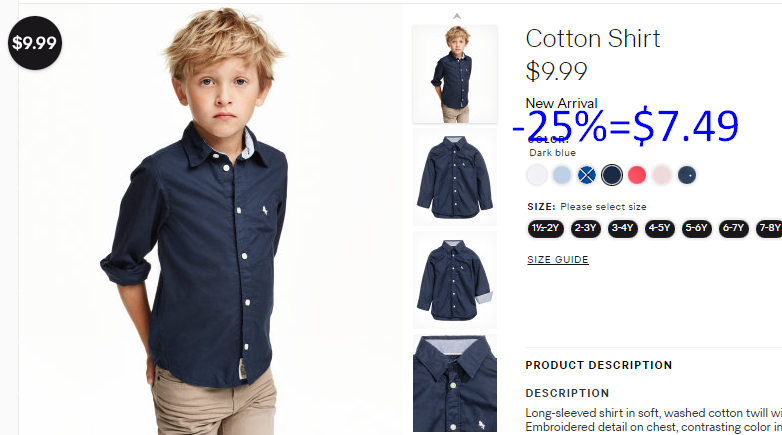
Task: Select the light blue color swatch
Action: [x=562, y=175]
